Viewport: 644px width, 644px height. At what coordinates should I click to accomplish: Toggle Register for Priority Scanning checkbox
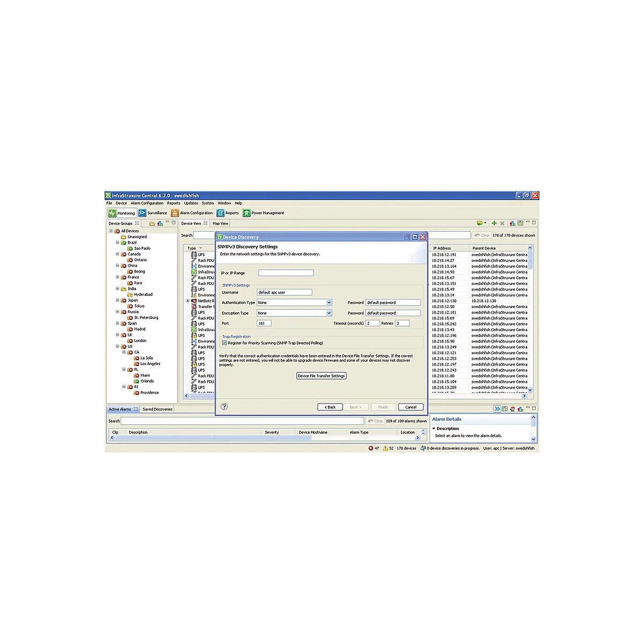pos(224,343)
